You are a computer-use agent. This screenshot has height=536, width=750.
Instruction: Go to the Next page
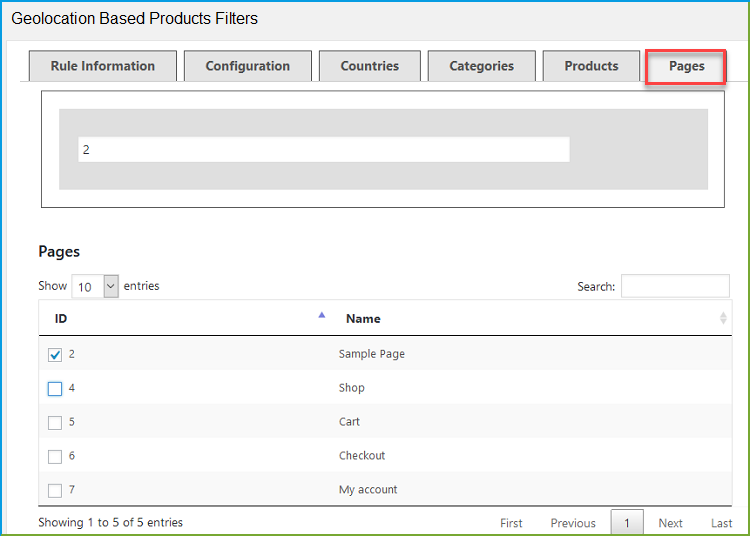tap(670, 523)
